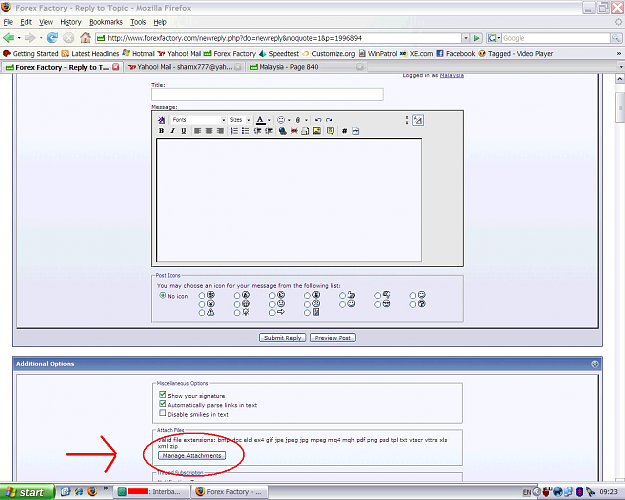Toggle Underline formatting in message editor
The width and height of the screenshot is (625, 500).
tap(184, 131)
